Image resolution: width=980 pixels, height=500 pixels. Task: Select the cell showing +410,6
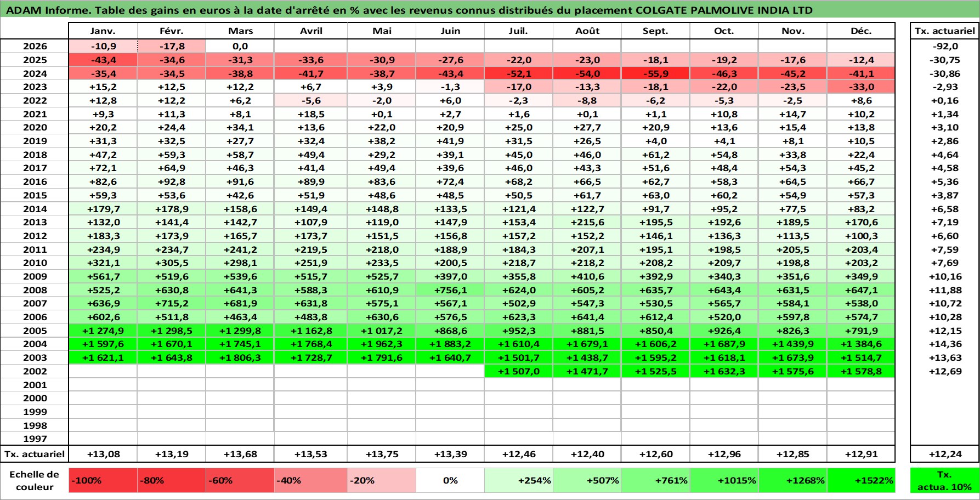(587, 276)
